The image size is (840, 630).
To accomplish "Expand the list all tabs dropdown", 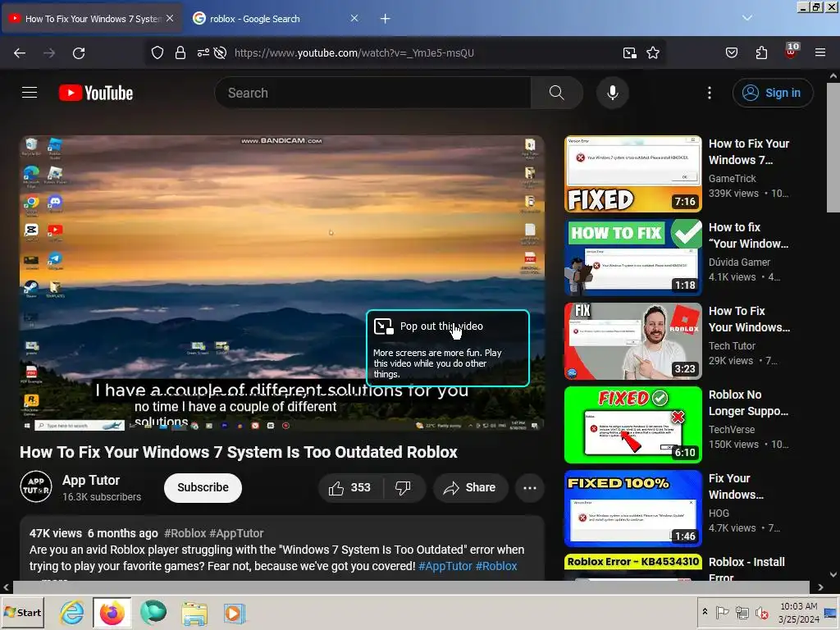I will coord(747,18).
